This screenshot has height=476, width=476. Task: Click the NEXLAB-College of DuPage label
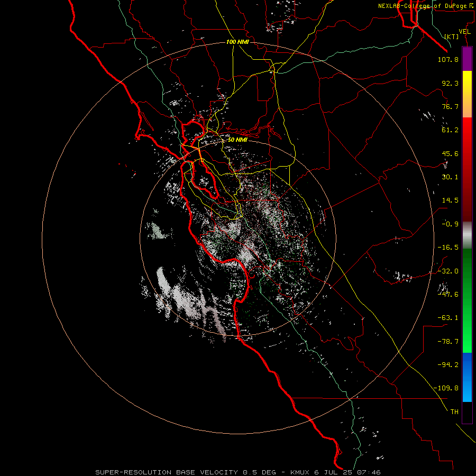point(425,6)
